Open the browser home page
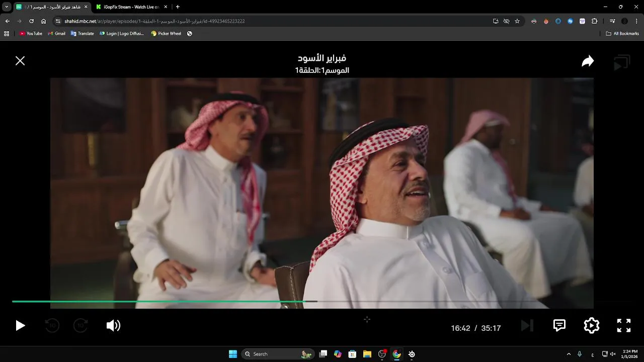Screen dimensions: 644x362 (43, 21)
